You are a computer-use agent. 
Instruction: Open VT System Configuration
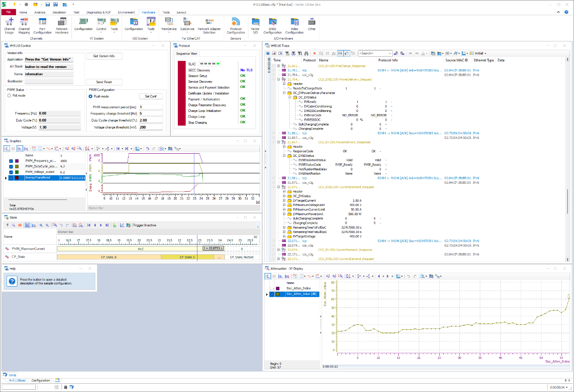pos(83,24)
